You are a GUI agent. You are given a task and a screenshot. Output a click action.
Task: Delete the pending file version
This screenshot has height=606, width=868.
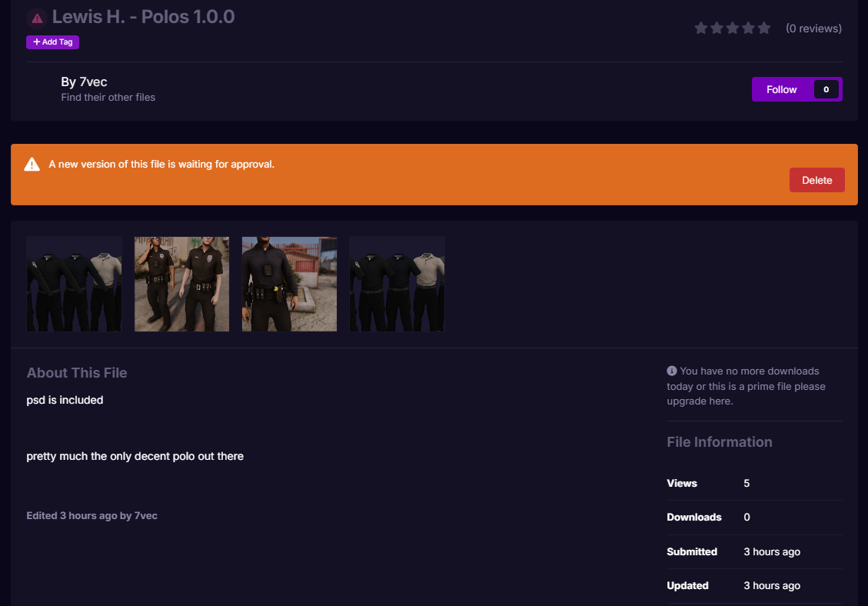tap(816, 180)
